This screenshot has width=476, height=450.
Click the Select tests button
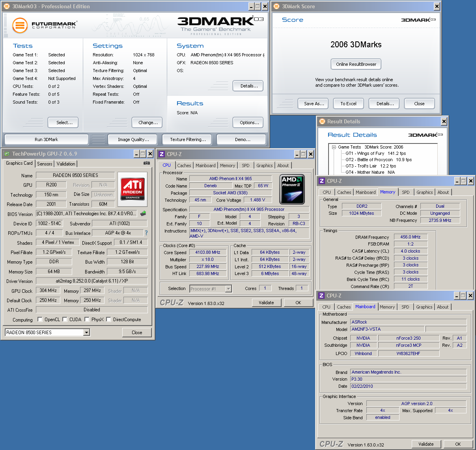(63, 123)
